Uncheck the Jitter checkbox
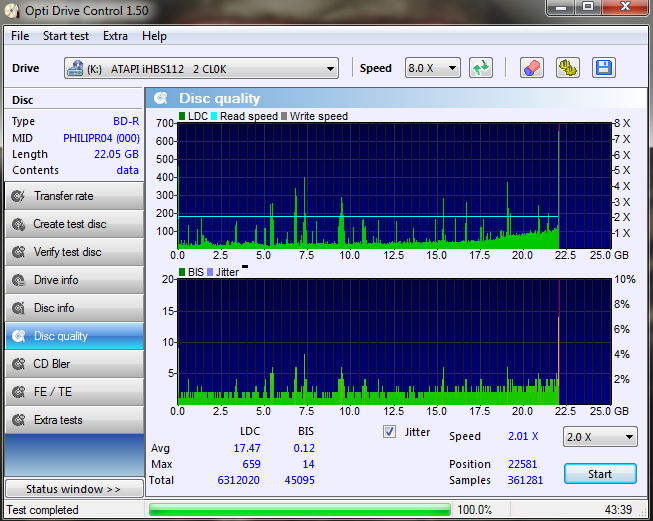Viewport: 653px width, 521px height. click(x=389, y=432)
